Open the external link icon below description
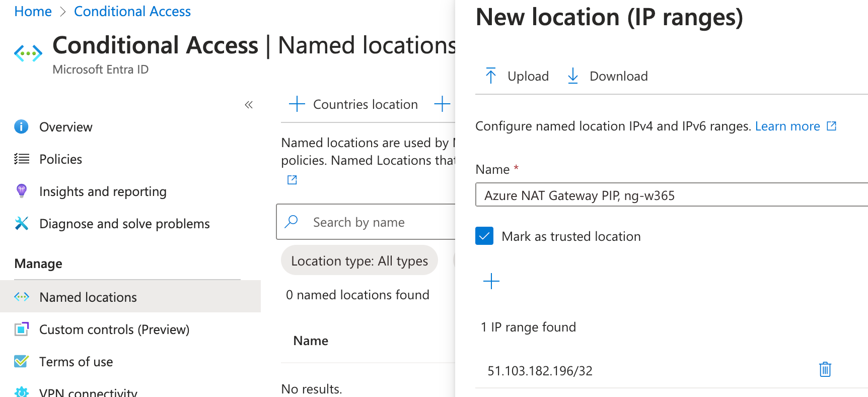 (x=292, y=180)
